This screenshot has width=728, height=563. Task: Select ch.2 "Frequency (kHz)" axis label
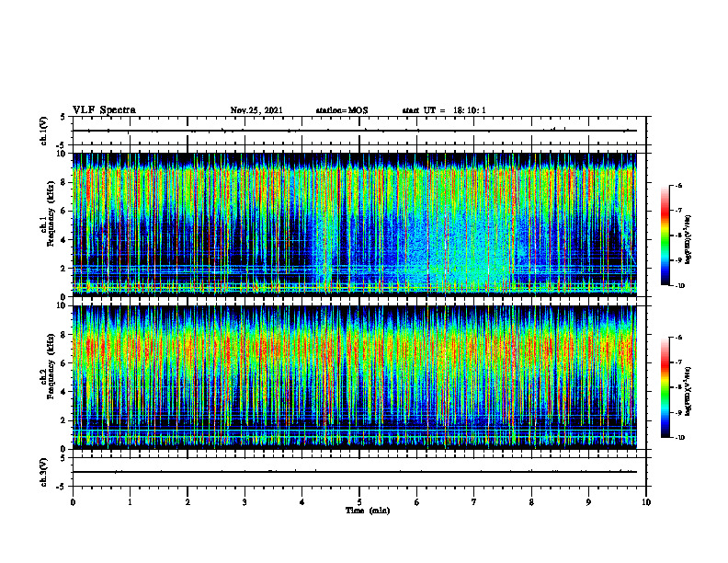pyautogui.click(x=51, y=366)
